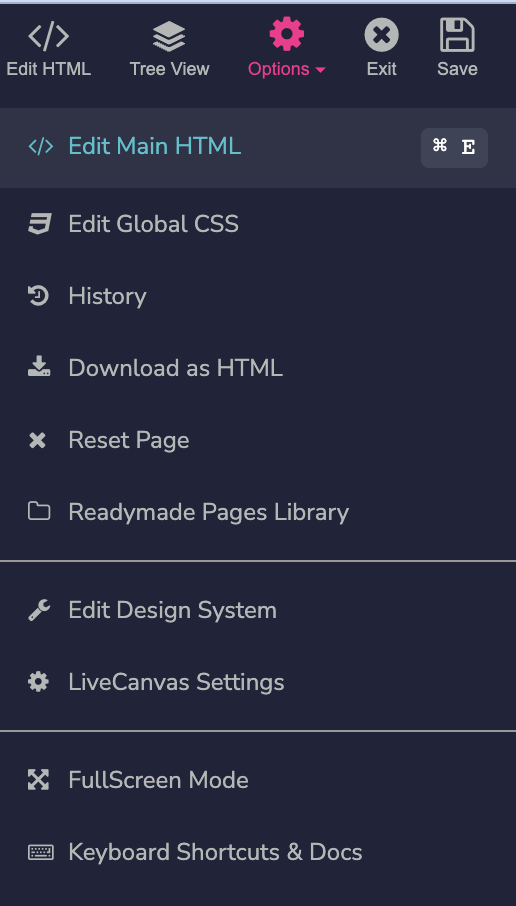Choose Edit Global CSS label
This screenshot has width=516, height=906.
click(153, 224)
